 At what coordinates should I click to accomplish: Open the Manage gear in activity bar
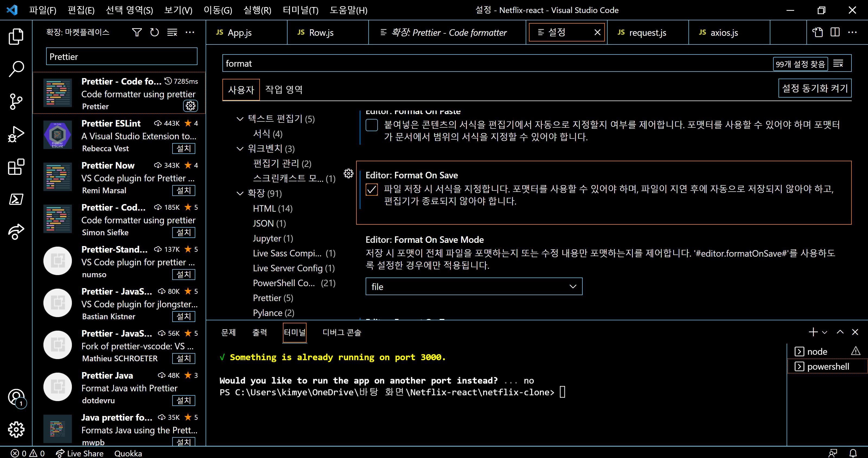pos(16,429)
